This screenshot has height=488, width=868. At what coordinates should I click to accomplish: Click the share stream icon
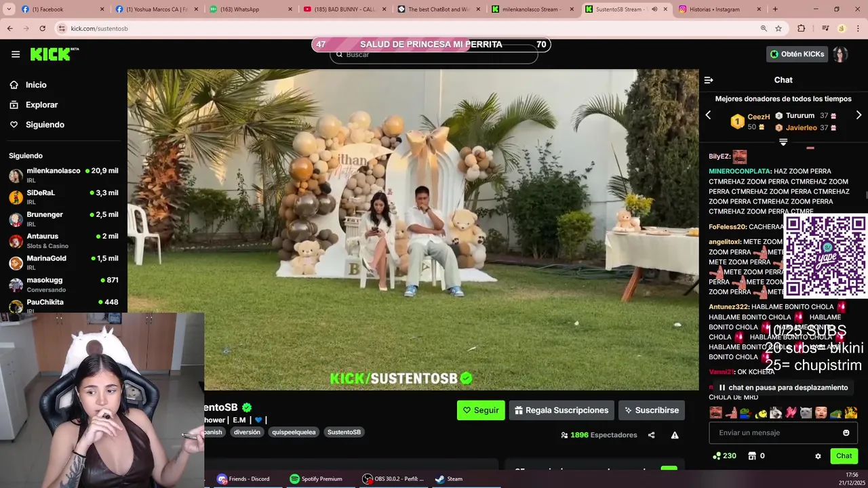point(651,435)
